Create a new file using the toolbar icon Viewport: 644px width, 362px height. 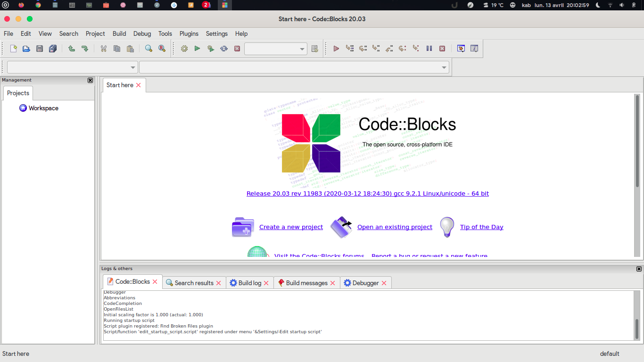[x=13, y=49]
